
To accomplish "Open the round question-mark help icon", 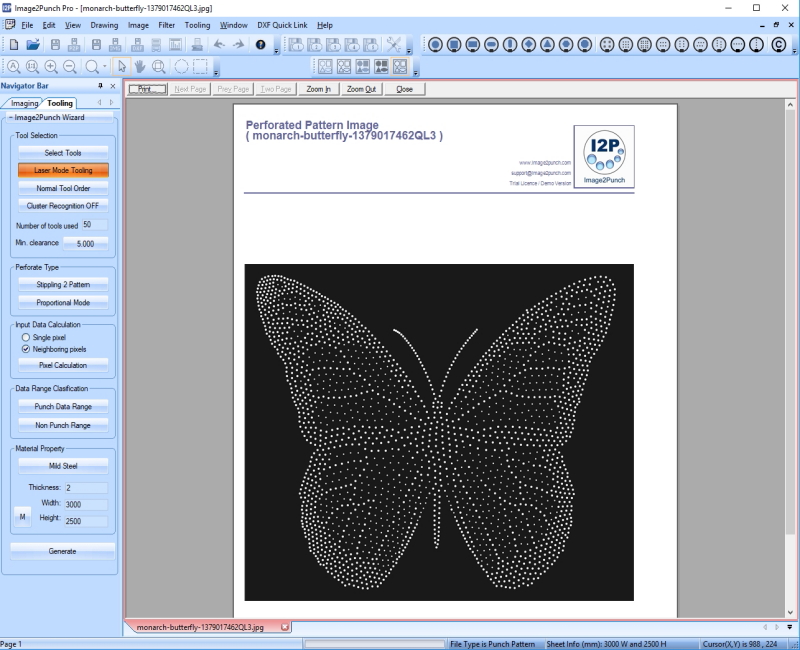I will [260, 45].
